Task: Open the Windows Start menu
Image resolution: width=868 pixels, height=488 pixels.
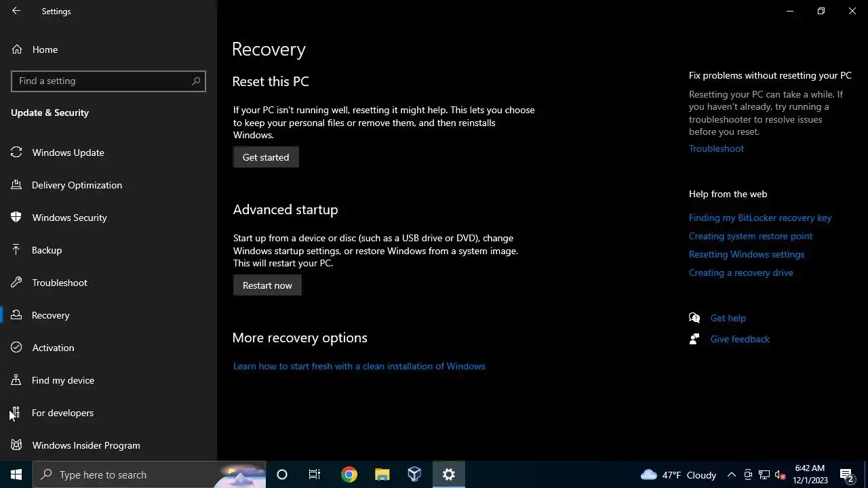Action: tap(16, 474)
